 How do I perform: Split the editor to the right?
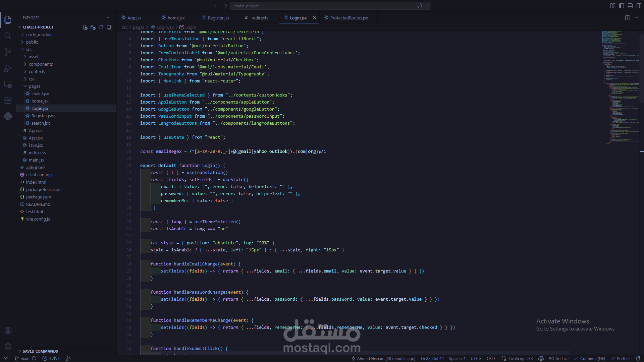(628, 18)
